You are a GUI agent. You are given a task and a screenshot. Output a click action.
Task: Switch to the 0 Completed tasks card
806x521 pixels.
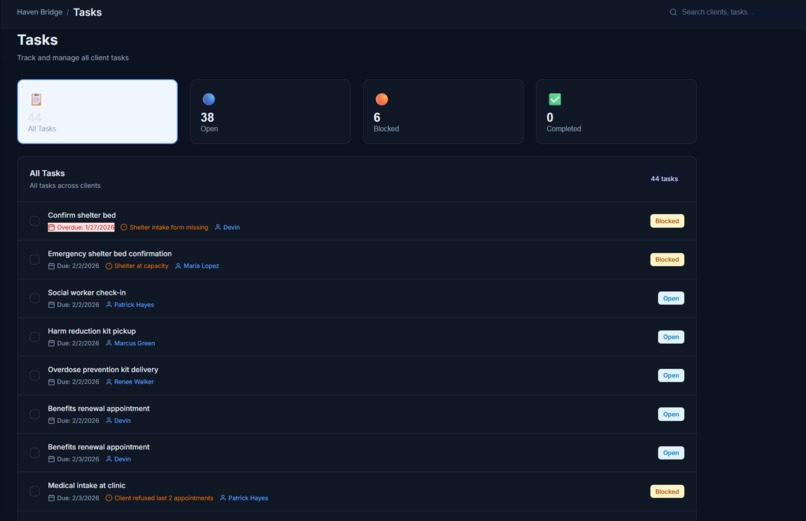point(616,111)
